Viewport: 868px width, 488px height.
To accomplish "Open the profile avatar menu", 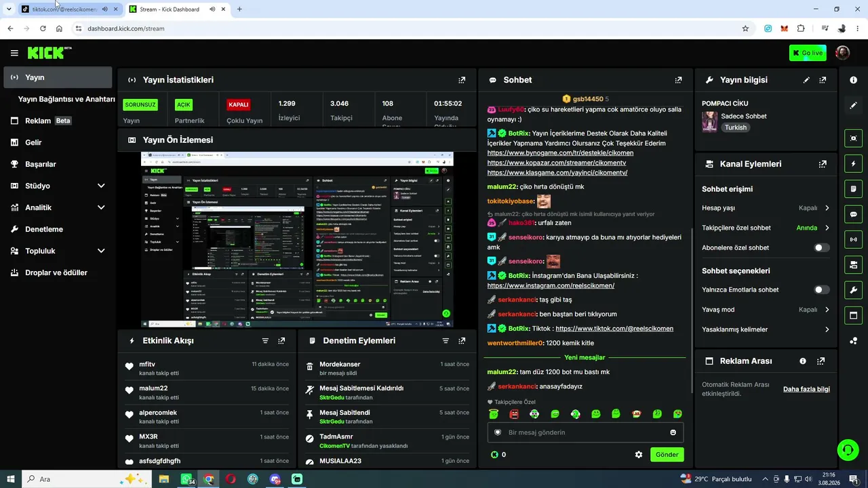I will [842, 53].
